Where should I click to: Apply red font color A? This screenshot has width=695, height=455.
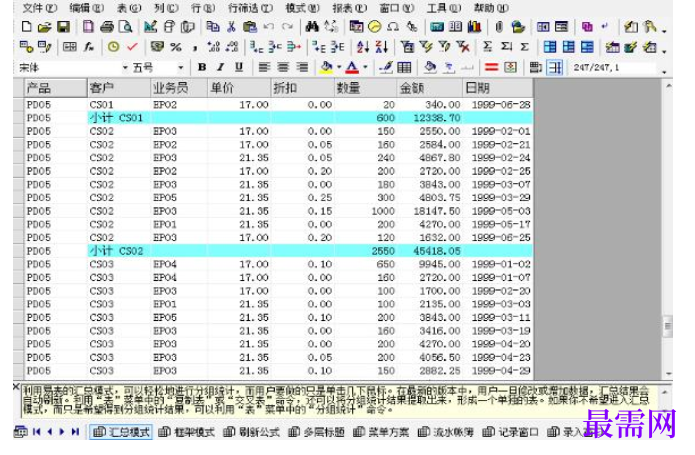(352, 67)
